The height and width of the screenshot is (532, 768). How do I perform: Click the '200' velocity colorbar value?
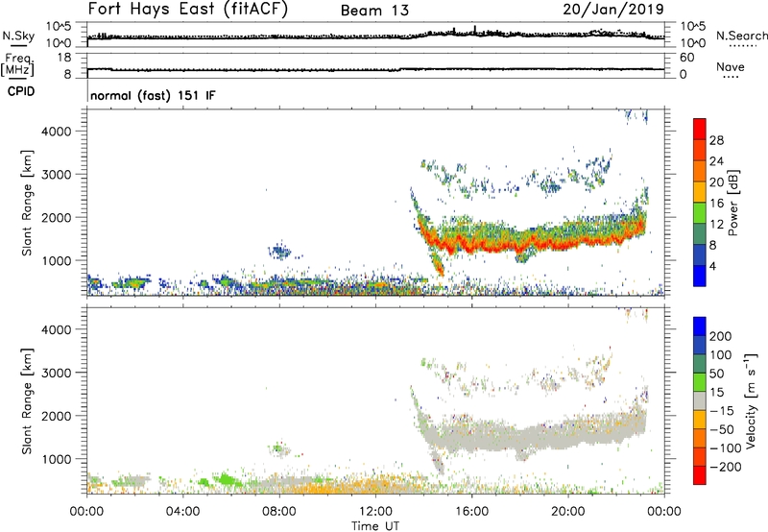coord(721,336)
